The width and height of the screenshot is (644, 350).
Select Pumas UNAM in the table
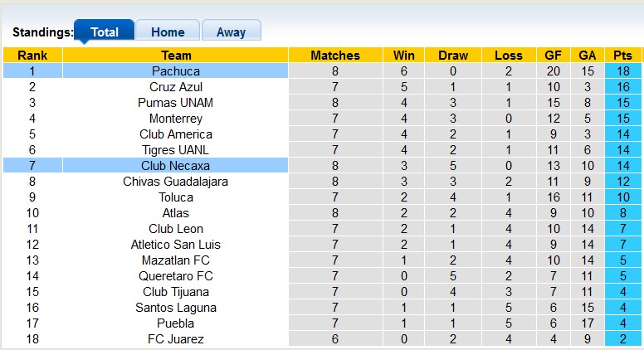(x=176, y=103)
